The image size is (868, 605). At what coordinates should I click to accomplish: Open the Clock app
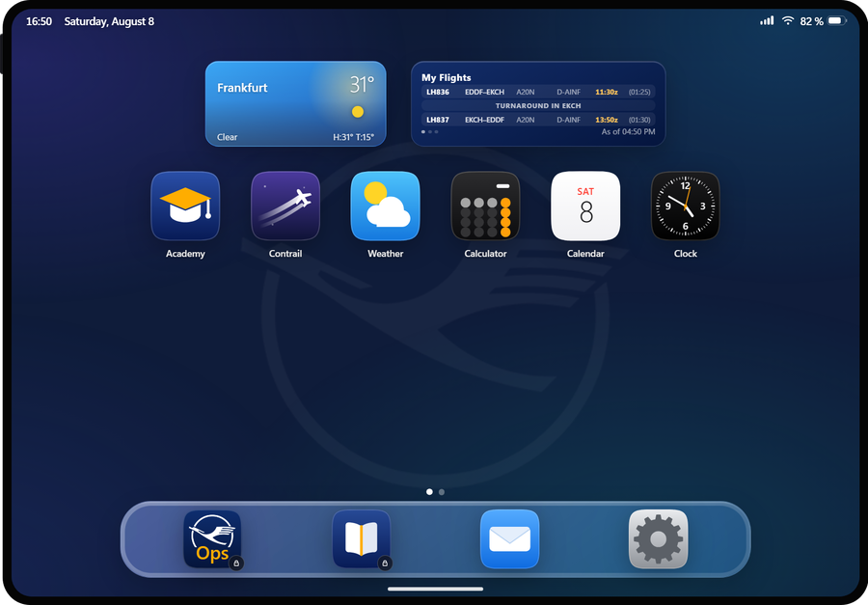click(686, 206)
